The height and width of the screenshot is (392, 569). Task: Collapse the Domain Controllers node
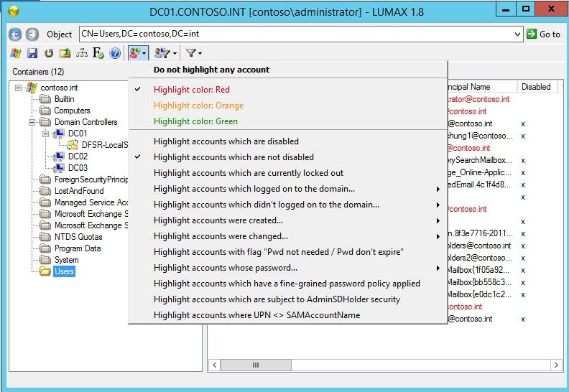tap(32, 122)
